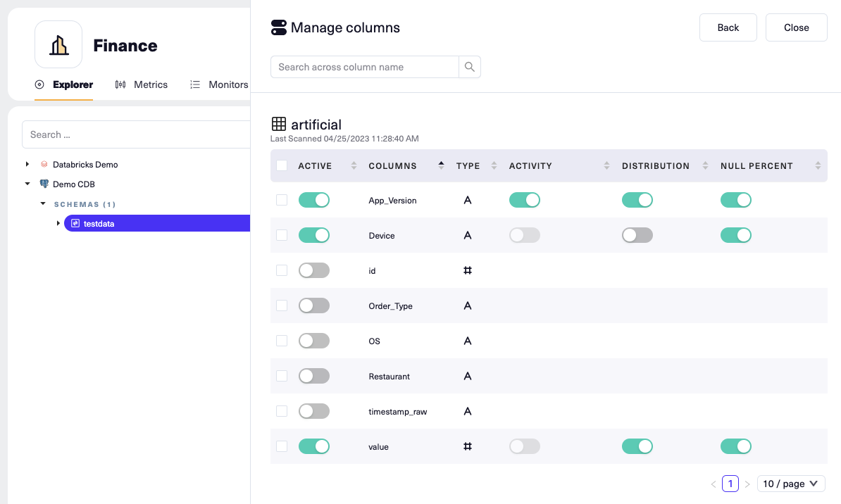This screenshot has width=841, height=504.
Task: Sort by NULL PERCENT header arrows
Action: pyautogui.click(x=818, y=165)
